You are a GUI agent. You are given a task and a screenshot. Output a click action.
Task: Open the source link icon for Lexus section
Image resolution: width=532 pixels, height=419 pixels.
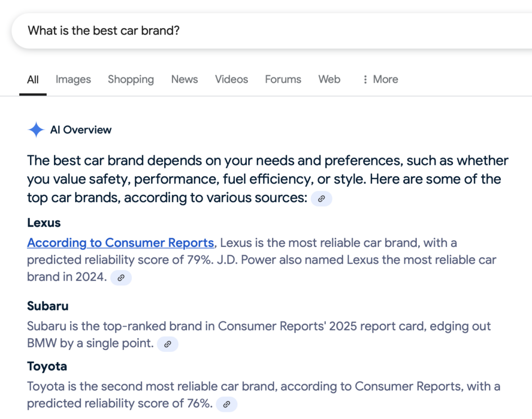(121, 278)
